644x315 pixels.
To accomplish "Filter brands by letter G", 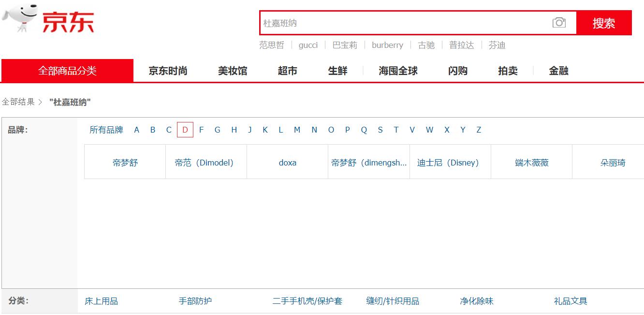I will (218, 130).
